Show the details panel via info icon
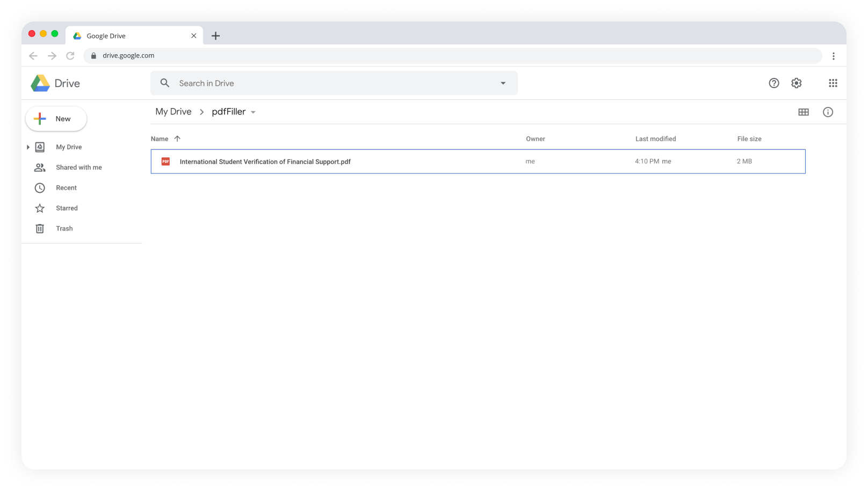The image size is (868, 491). [x=828, y=112]
